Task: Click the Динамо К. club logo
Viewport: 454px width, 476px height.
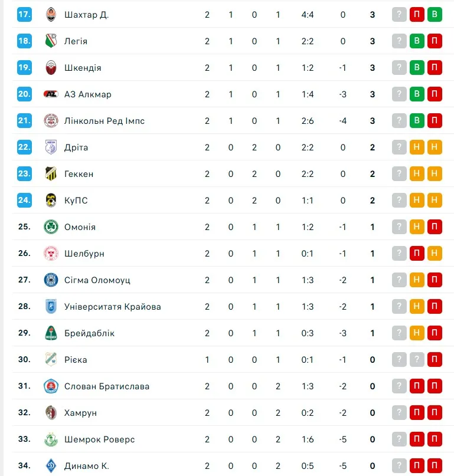Action: (51, 466)
